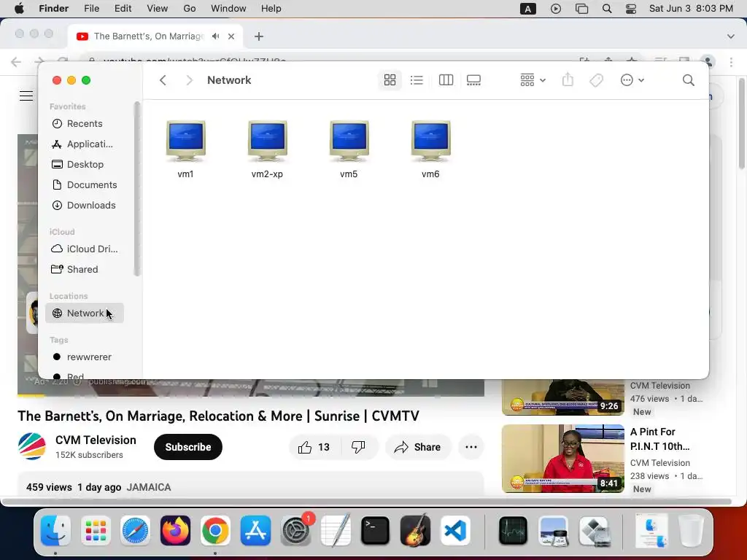Select Network in Finder sidebar
This screenshot has height=560, width=747.
click(x=85, y=313)
